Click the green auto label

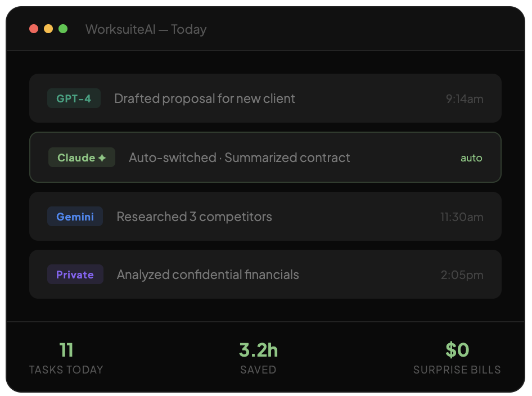(471, 158)
